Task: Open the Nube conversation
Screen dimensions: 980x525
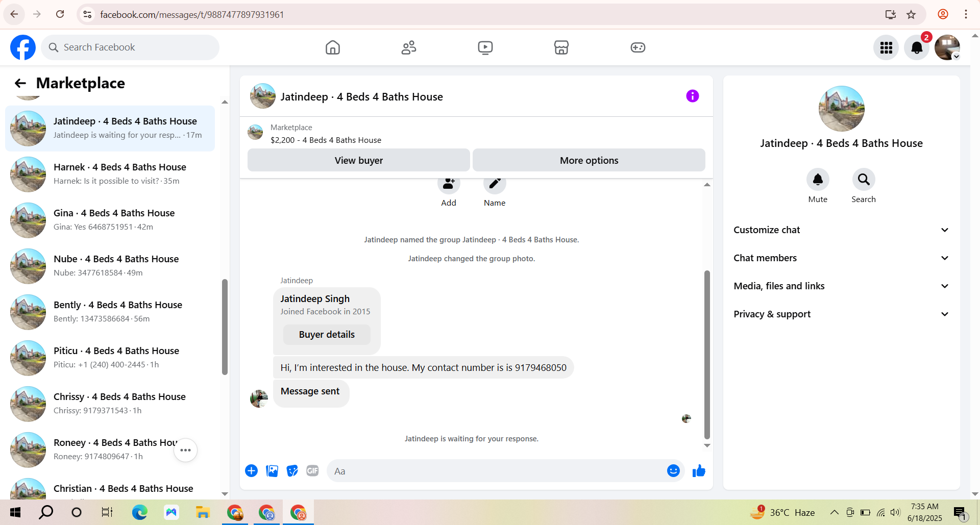Action: tap(110, 266)
